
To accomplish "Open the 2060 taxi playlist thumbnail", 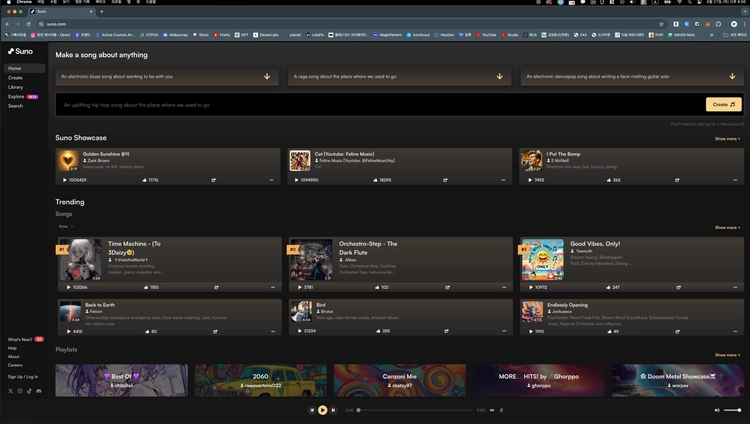I will [261, 380].
